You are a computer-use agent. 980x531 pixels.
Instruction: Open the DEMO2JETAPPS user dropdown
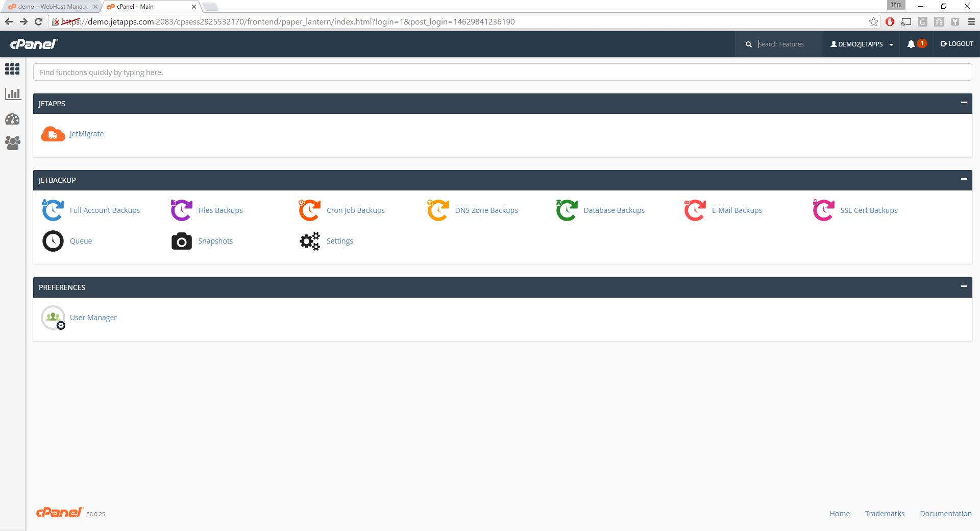(862, 44)
